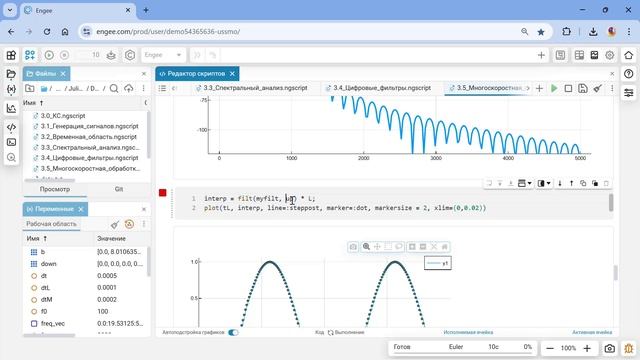Switch to the Просмотр tab
This screenshot has width=640, height=360.
point(55,189)
